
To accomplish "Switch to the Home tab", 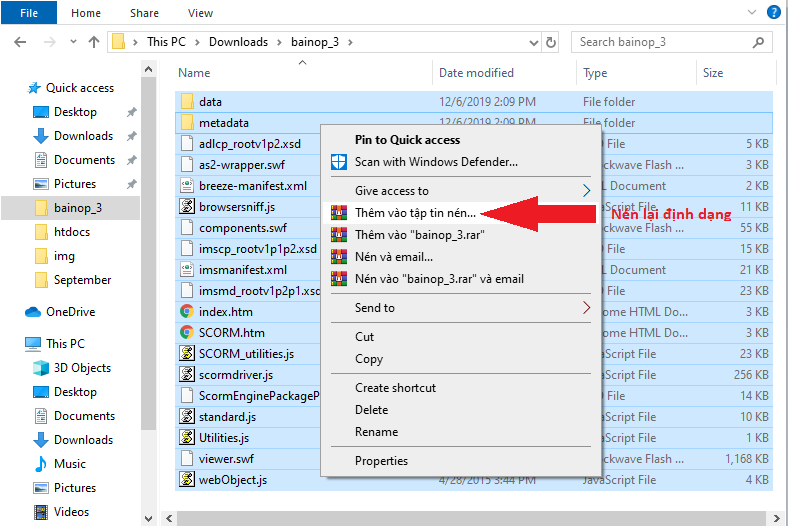I will click(86, 13).
